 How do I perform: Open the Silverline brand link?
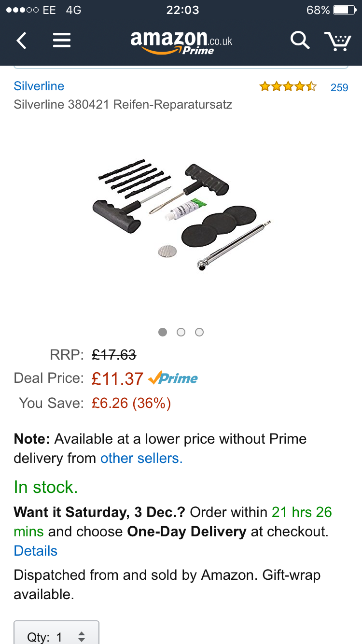(x=39, y=86)
